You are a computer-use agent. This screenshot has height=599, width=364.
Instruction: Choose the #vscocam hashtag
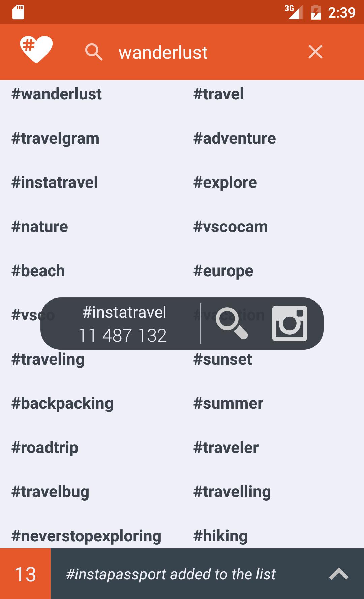coord(231,227)
